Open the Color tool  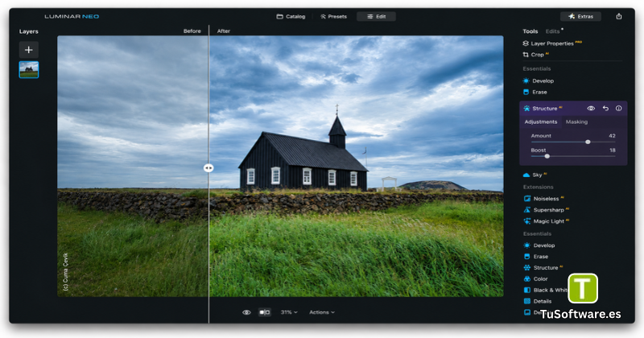536,278
